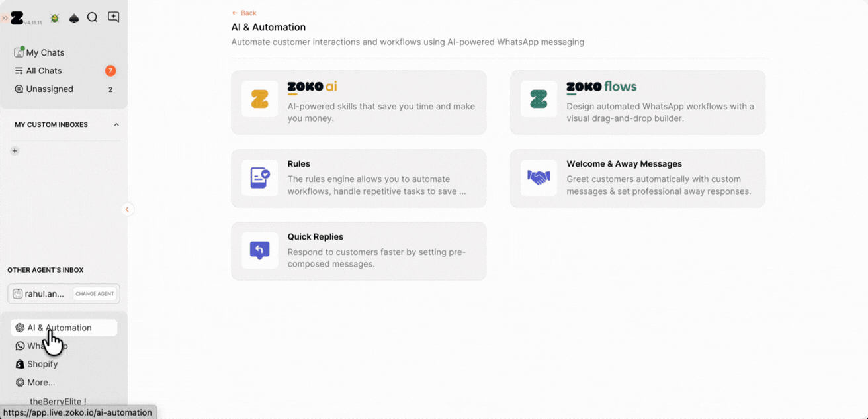Viewport: 868px width, 419px height.
Task: Click the WhatsApp logo icon
Action: (x=20, y=346)
